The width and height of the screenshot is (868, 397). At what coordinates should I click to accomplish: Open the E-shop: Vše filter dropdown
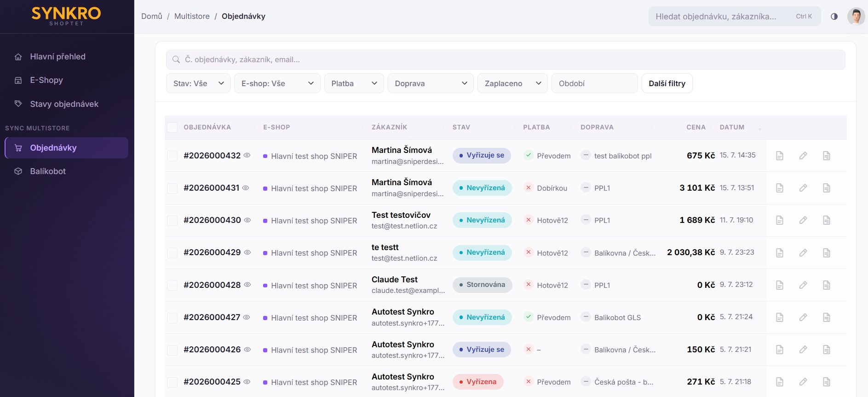click(277, 83)
